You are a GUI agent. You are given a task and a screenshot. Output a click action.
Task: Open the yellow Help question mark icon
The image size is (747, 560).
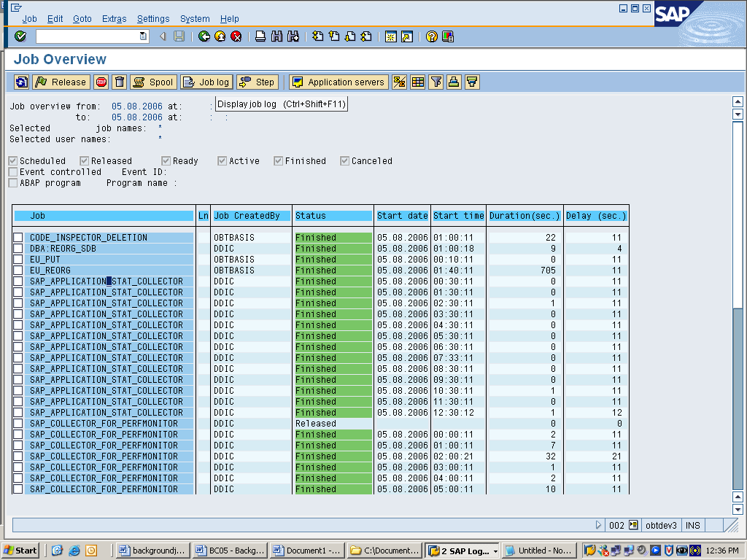tap(432, 36)
